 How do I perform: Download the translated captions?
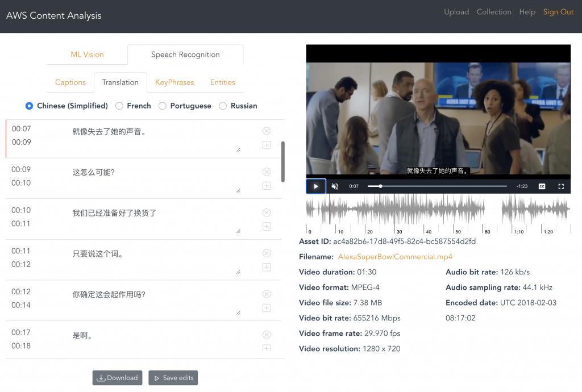click(x=117, y=378)
